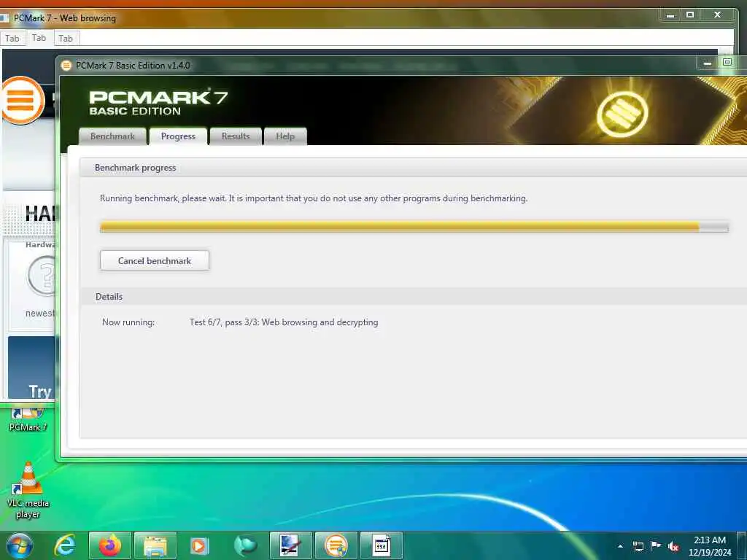Open the Help tab
Screen dimensions: 747x560
pos(285,136)
